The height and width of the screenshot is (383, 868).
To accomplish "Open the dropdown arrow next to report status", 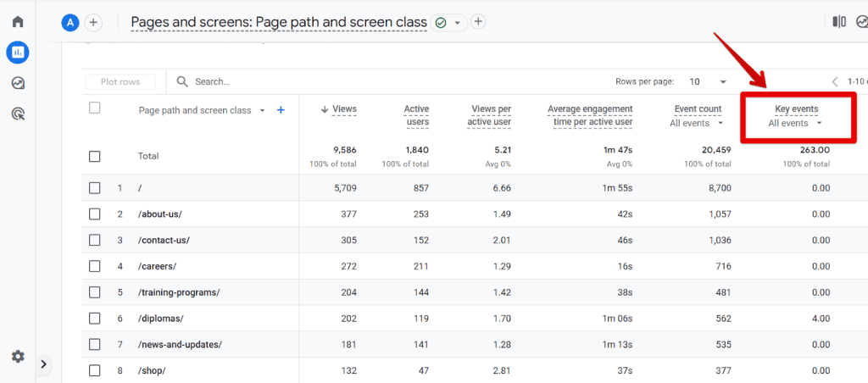I will click(457, 23).
